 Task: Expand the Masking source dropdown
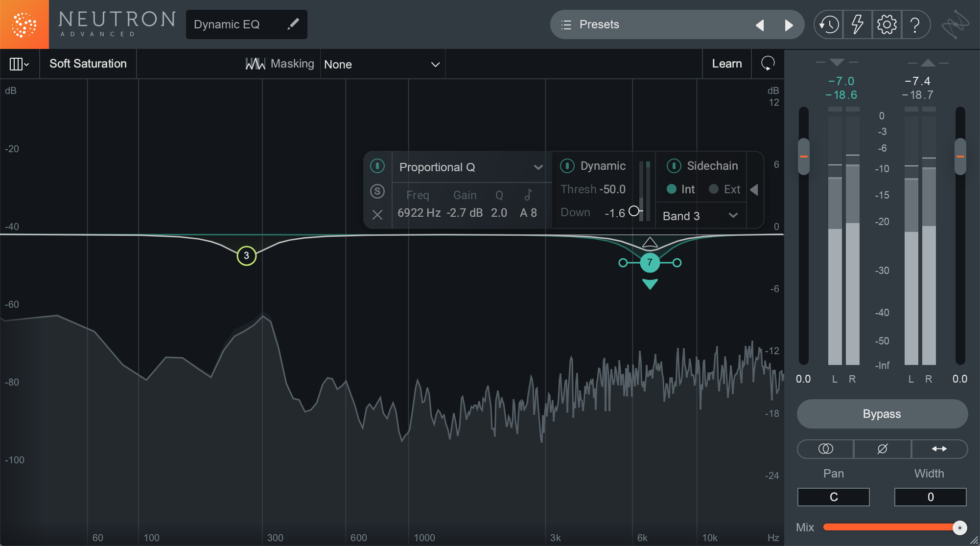381,63
